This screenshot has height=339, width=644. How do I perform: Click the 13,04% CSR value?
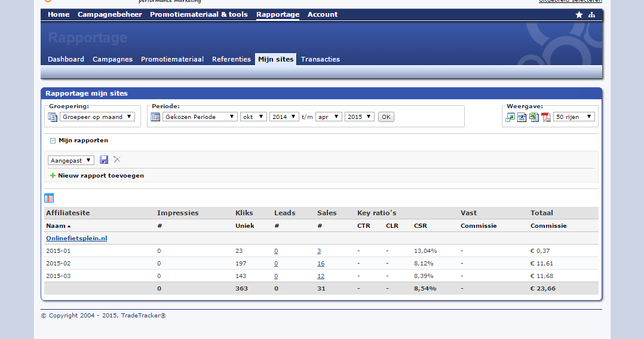tap(425, 251)
